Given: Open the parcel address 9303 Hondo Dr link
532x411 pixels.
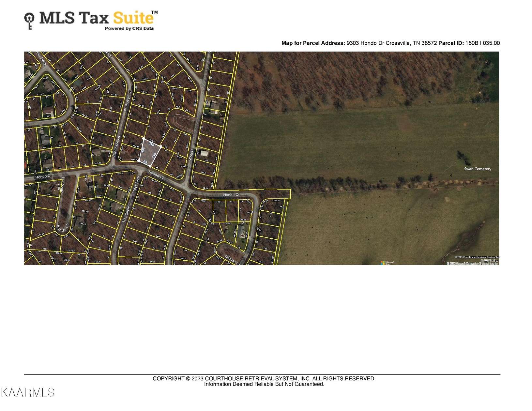Looking at the screenshot, I should click(390, 43).
